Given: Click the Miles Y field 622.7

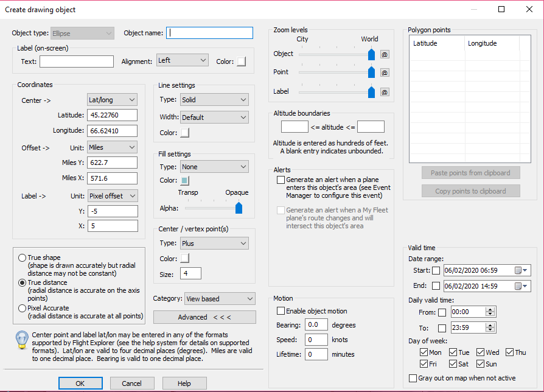Looking at the screenshot, I should tap(113, 163).
